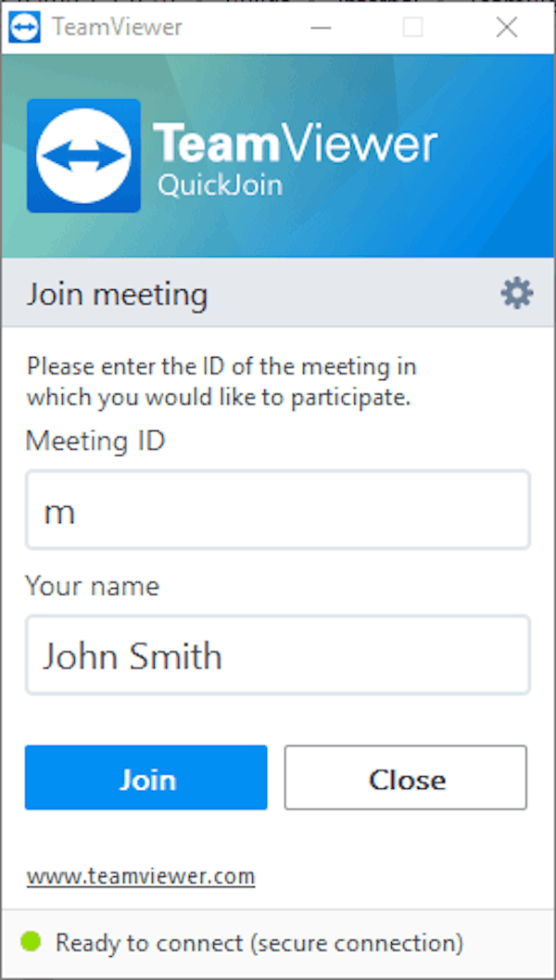Open settings via the gear icon
The width and height of the screenshot is (556, 980).
coord(516,294)
